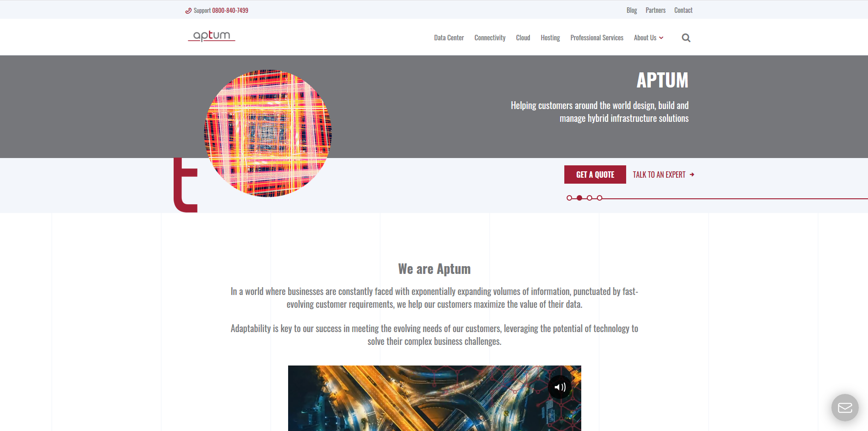The image size is (868, 431).
Task: Visit the Contact link
Action: (683, 11)
